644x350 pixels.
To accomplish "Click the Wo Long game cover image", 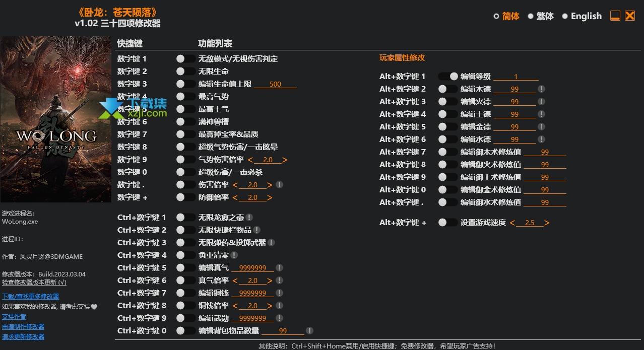I will coord(55,119).
